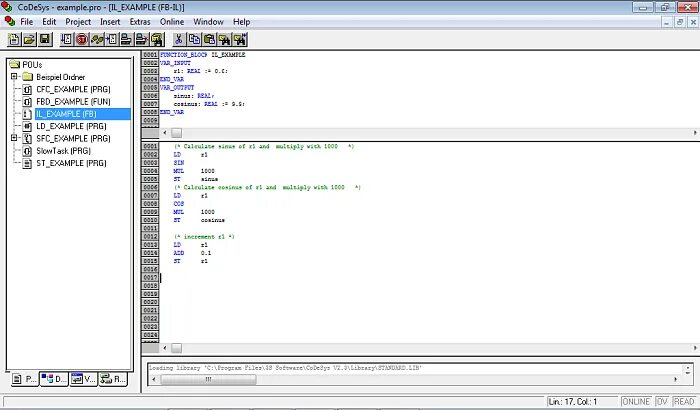
Task: Click the 'ST sinus' instruction line
Action: tap(196, 179)
